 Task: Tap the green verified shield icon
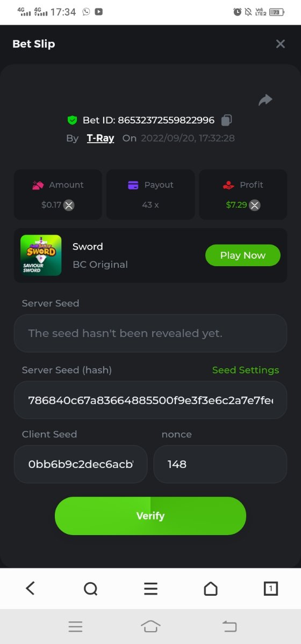(x=73, y=120)
